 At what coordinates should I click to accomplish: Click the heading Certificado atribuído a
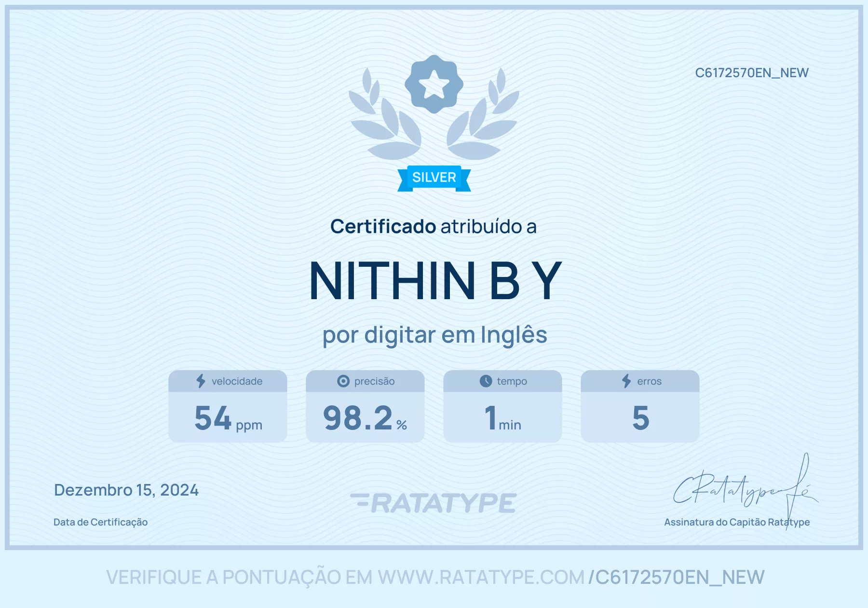[434, 226]
